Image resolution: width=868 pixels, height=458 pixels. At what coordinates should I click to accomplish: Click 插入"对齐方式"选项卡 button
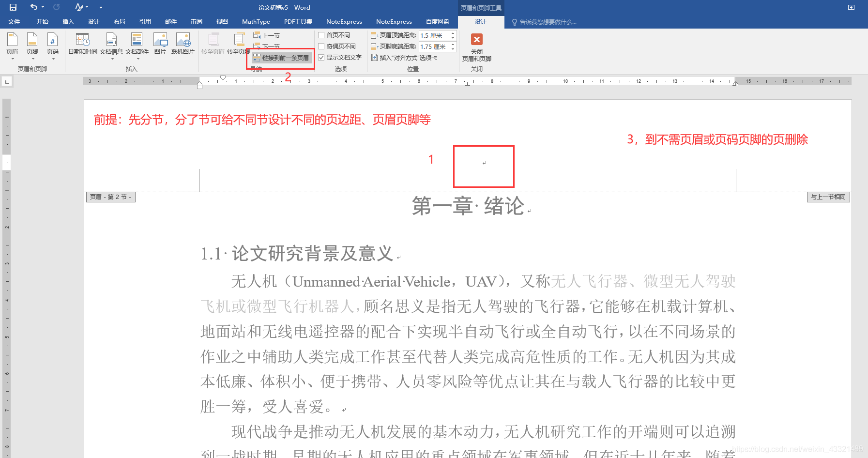point(404,58)
